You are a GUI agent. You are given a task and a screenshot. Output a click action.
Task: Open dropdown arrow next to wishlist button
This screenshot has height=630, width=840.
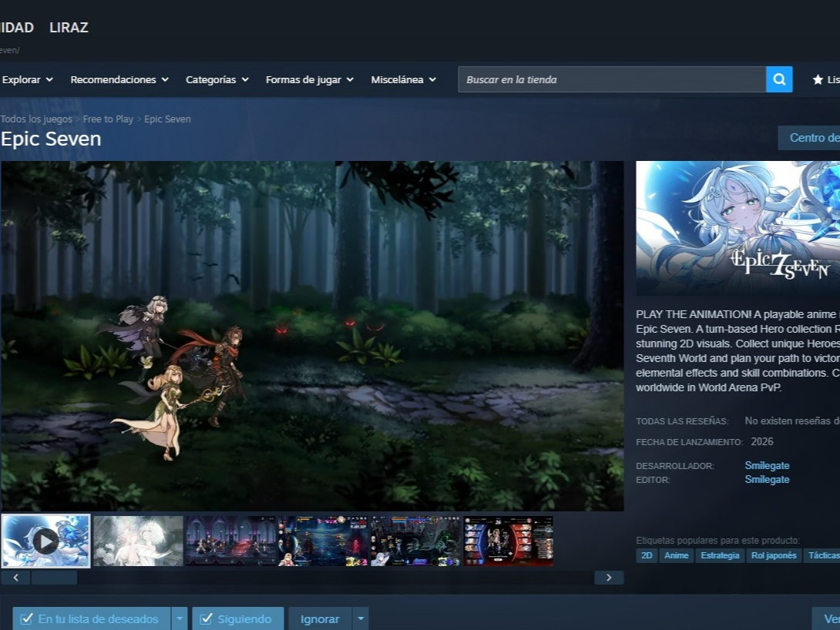tap(180, 618)
